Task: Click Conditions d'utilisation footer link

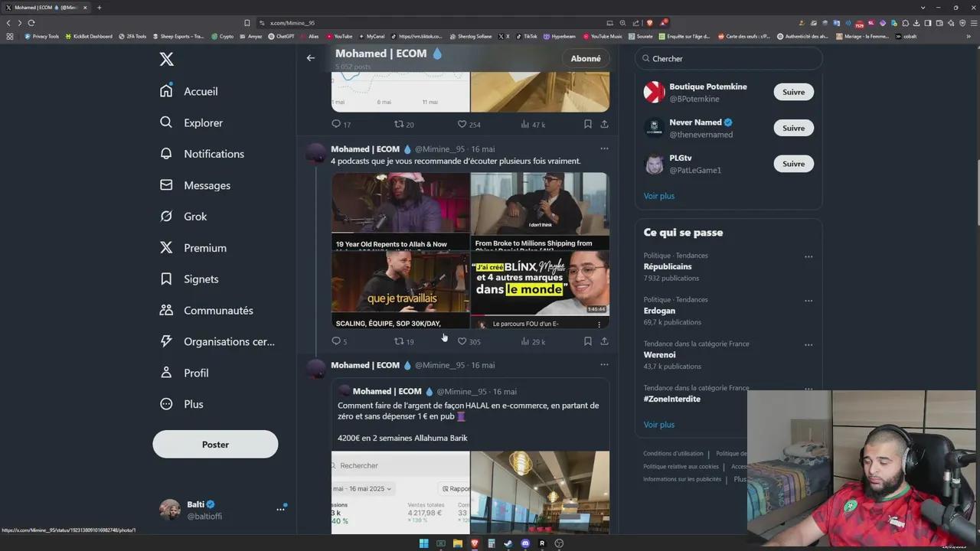Action: tap(673, 454)
